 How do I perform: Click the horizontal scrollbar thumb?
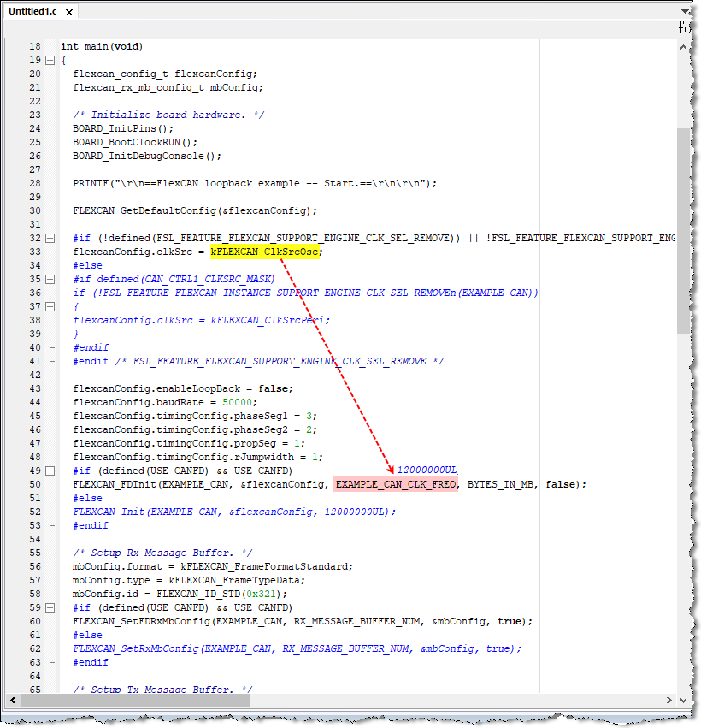137,700
